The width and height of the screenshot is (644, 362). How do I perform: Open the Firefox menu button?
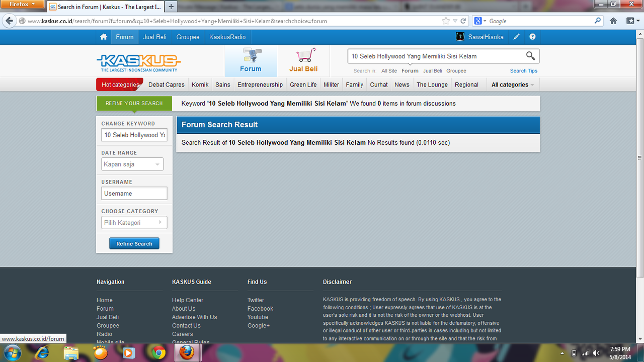(x=22, y=4)
